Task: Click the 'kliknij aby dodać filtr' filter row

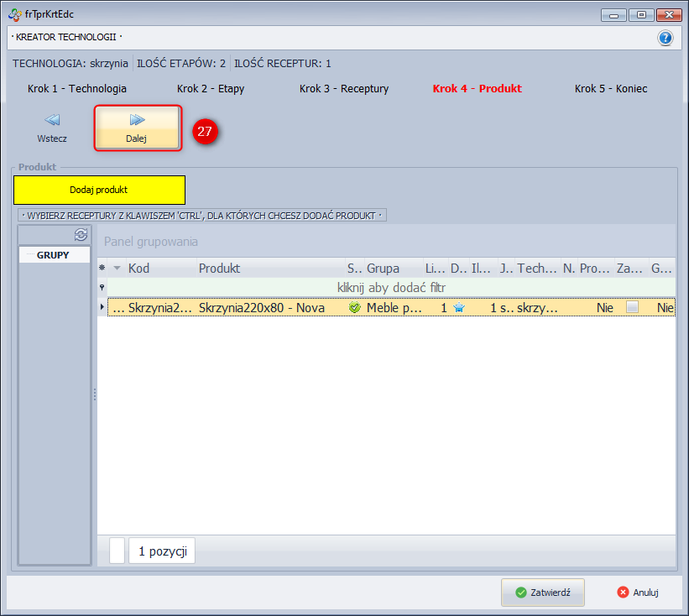Action: (x=391, y=288)
